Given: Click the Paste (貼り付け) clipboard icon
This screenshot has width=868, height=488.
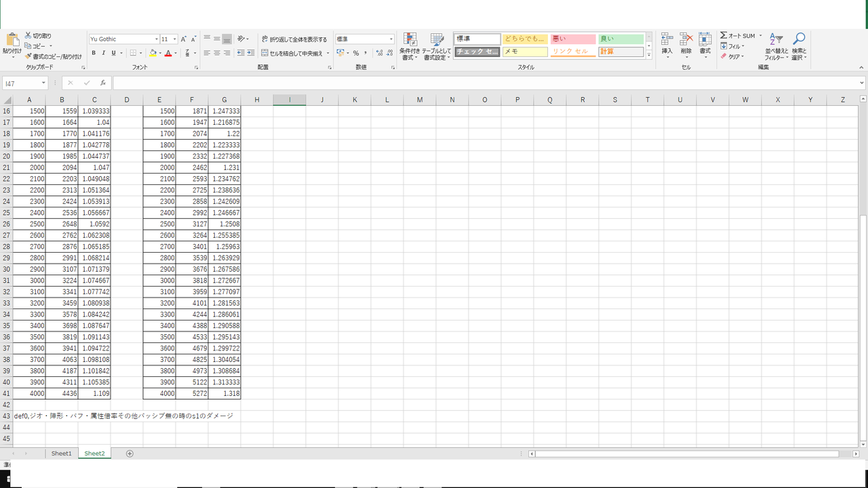Looking at the screenshot, I should tap(12, 40).
